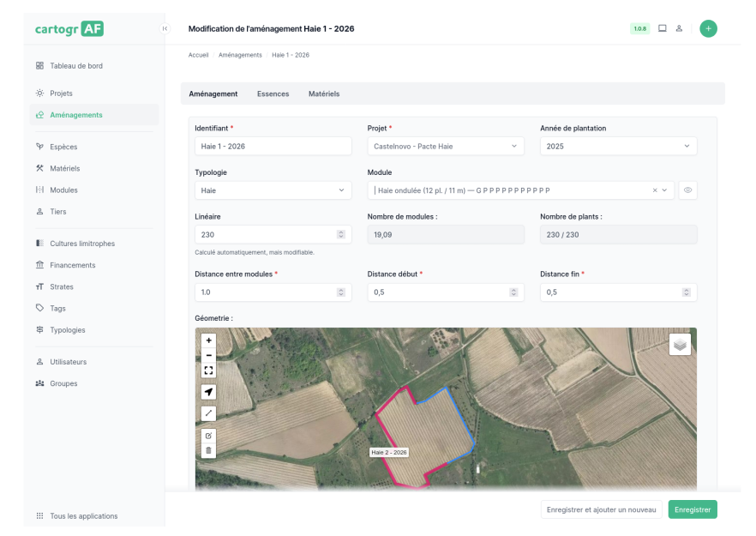The width and height of the screenshot is (756, 536).
Task: Open the Projet dropdown
Action: (445, 147)
